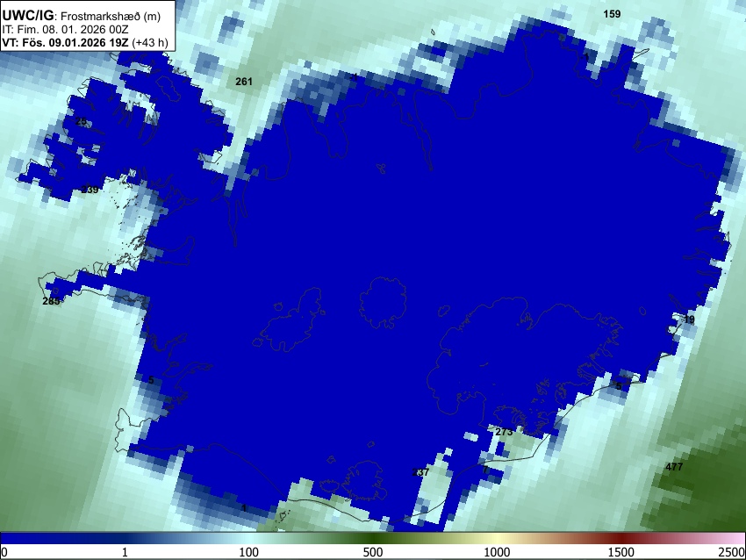Image resolution: width=746 pixels, height=560 pixels.
Task: Click the map value "273"
Action: pyautogui.click(x=504, y=432)
